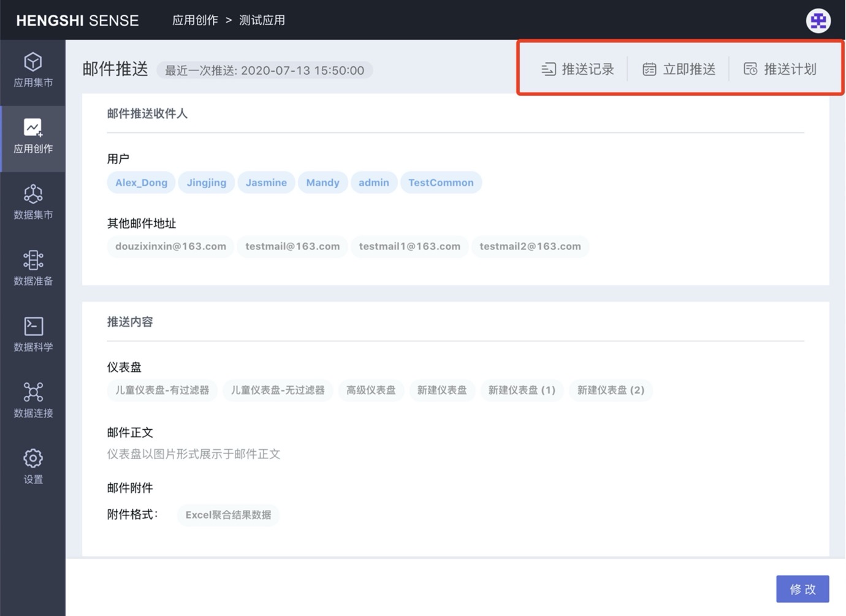Click the 新建仪表盘 dashboard tag

[x=442, y=390]
